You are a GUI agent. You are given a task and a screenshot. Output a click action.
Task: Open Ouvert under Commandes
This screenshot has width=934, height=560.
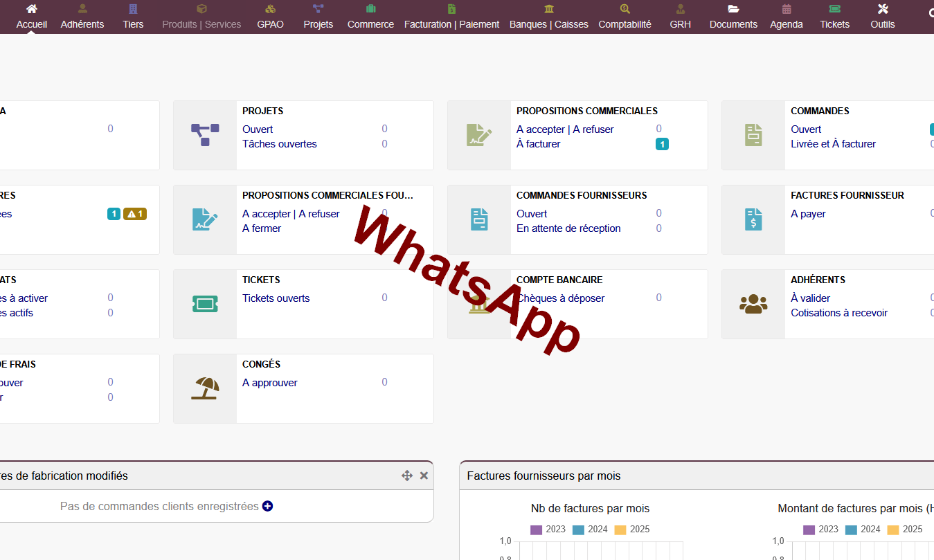[x=806, y=129]
